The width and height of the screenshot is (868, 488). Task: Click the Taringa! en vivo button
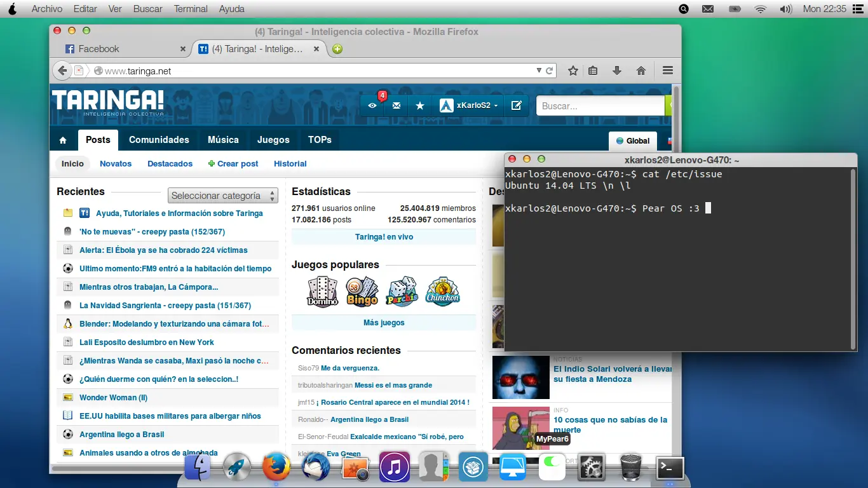(x=384, y=237)
